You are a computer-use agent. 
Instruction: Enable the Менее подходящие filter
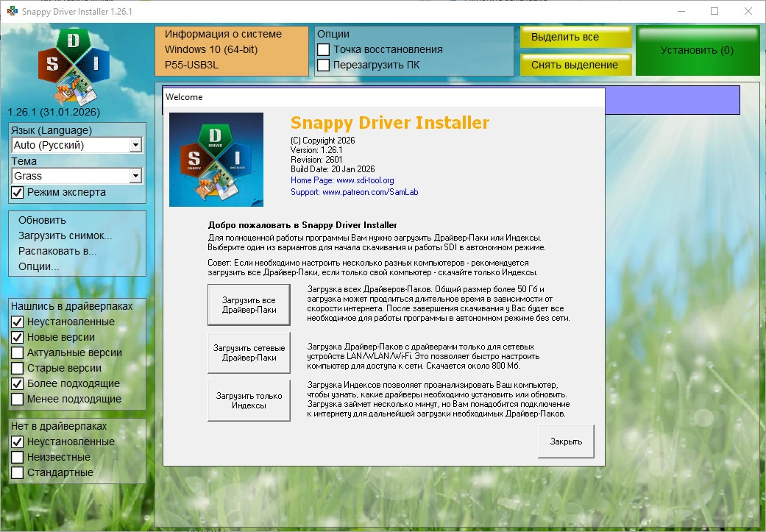(17, 399)
